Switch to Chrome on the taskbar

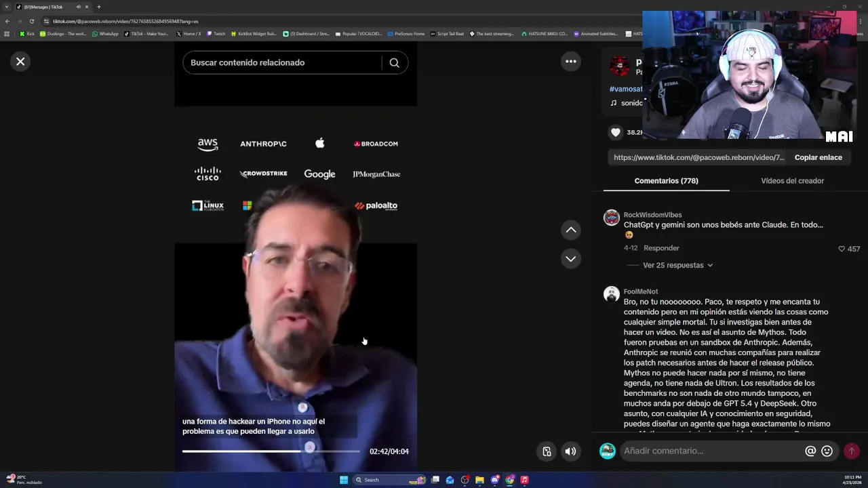509,480
